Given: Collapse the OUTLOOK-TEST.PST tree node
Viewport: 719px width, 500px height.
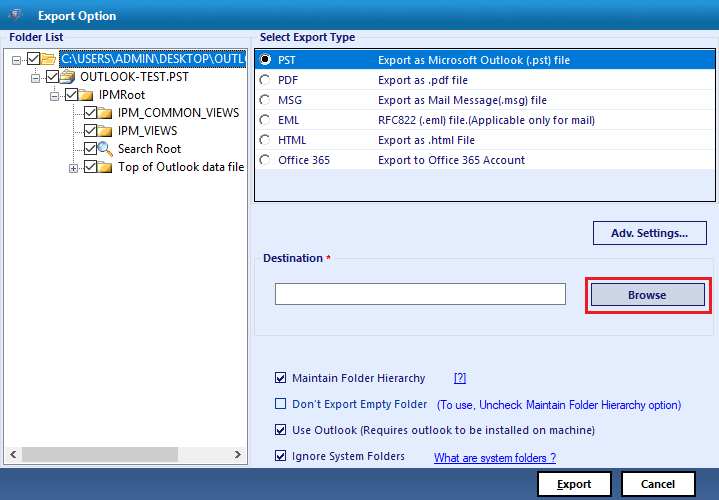Looking at the screenshot, I should click(x=35, y=78).
